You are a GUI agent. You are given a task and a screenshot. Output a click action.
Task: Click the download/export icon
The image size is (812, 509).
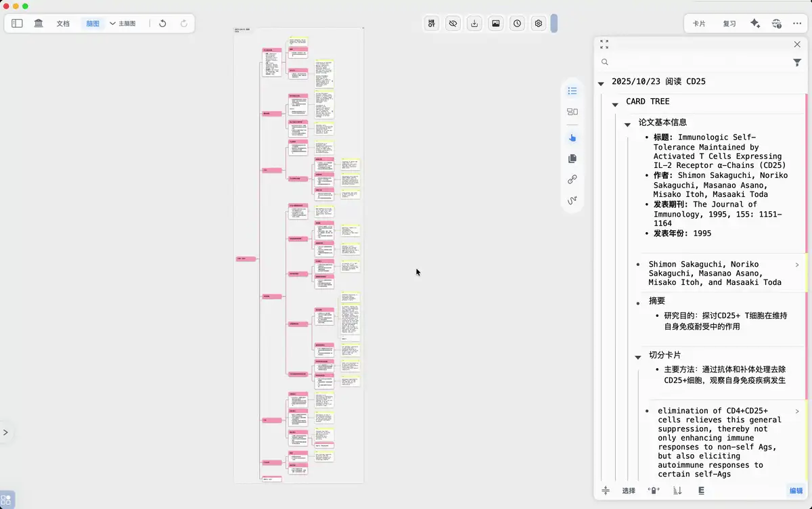coord(475,23)
